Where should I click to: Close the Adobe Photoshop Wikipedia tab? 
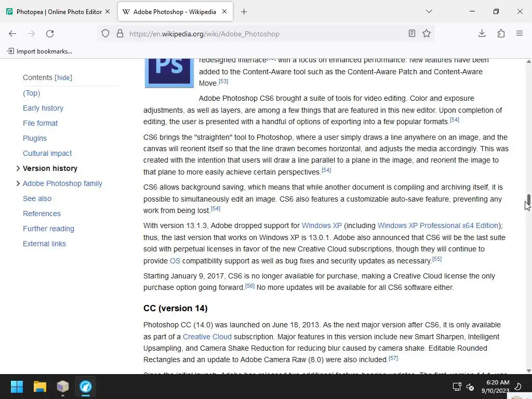pyautogui.click(x=224, y=11)
